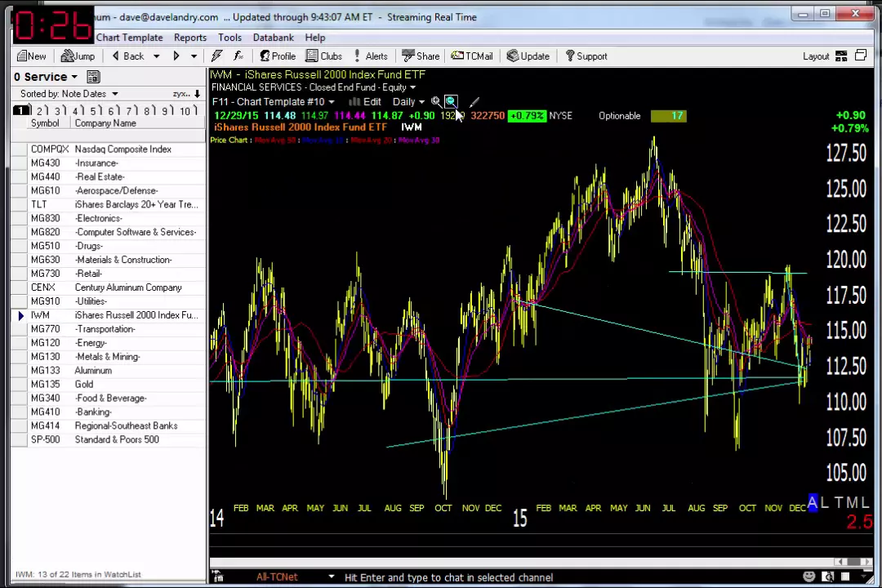Click the smiley emoticon icon in chat bar
This screenshot has height=588, width=882.
pos(808,577)
